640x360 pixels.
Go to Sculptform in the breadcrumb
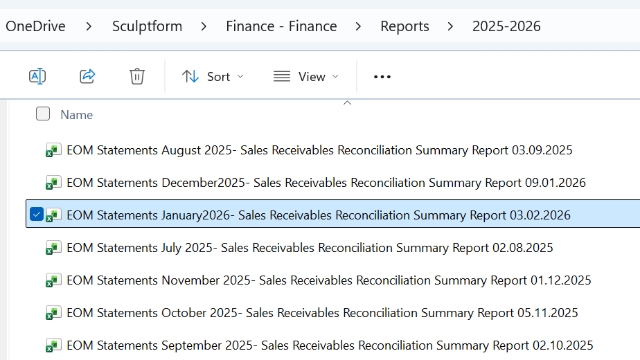click(x=147, y=26)
